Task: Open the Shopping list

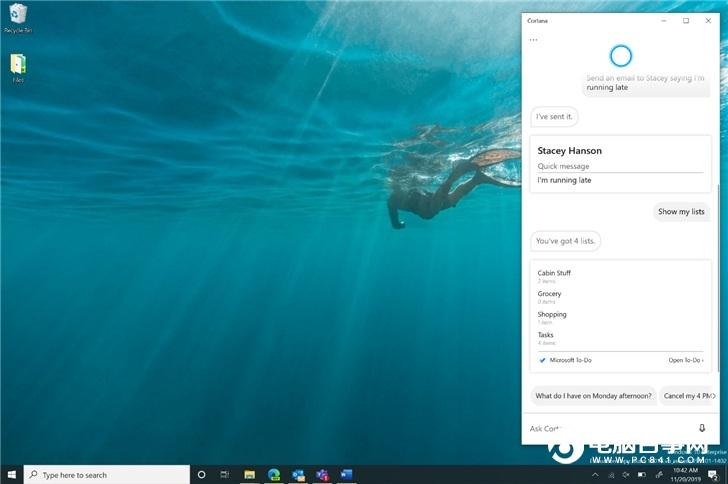Action: 552,317
